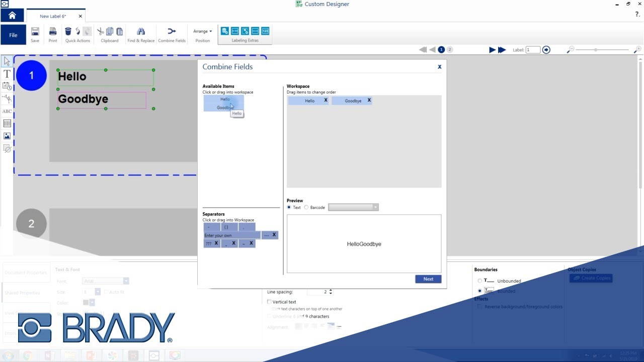Click the second Labeling Extras icon
Image resolution: width=644 pixels, height=362 pixels.
(235, 31)
